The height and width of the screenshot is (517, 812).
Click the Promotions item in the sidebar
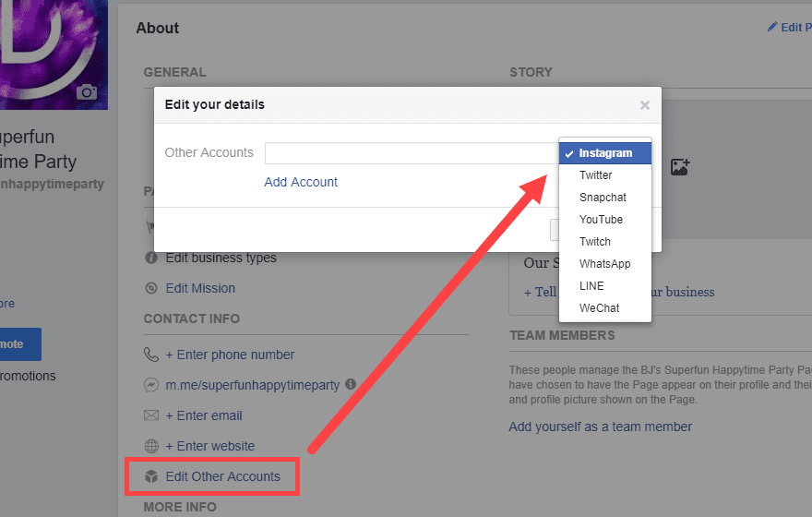coord(28,376)
